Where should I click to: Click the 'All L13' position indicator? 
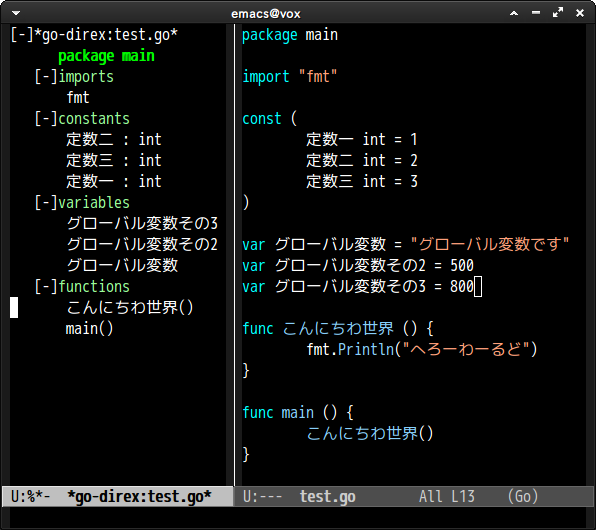tap(447, 497)
